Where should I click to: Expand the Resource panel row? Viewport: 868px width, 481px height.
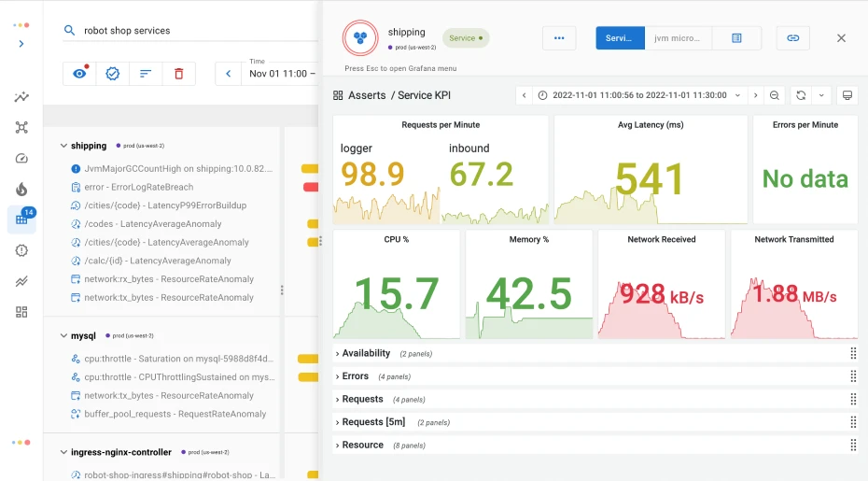tap(362, 446)
